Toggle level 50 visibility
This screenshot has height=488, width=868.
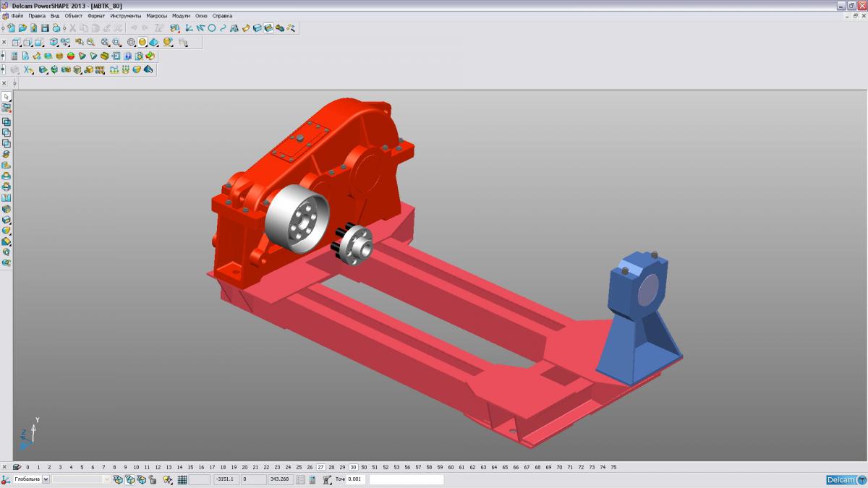tap(364, 467)
